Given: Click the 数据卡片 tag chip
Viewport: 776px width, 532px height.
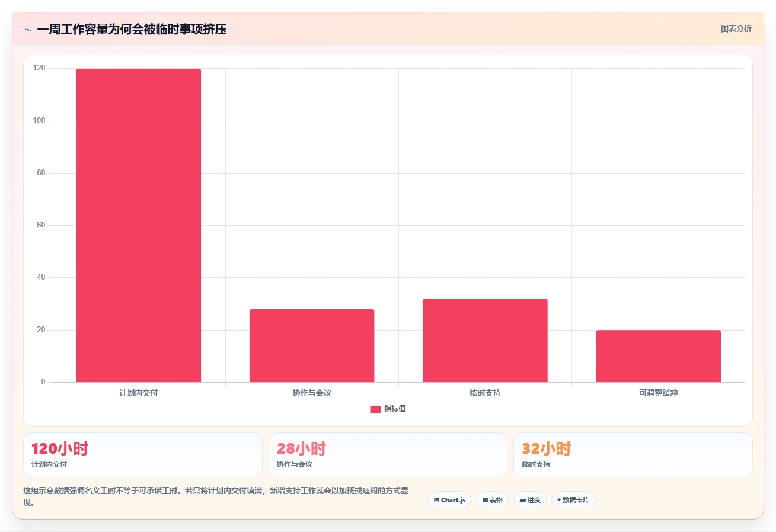Looking at the screenshot, I should pos(573,500).
